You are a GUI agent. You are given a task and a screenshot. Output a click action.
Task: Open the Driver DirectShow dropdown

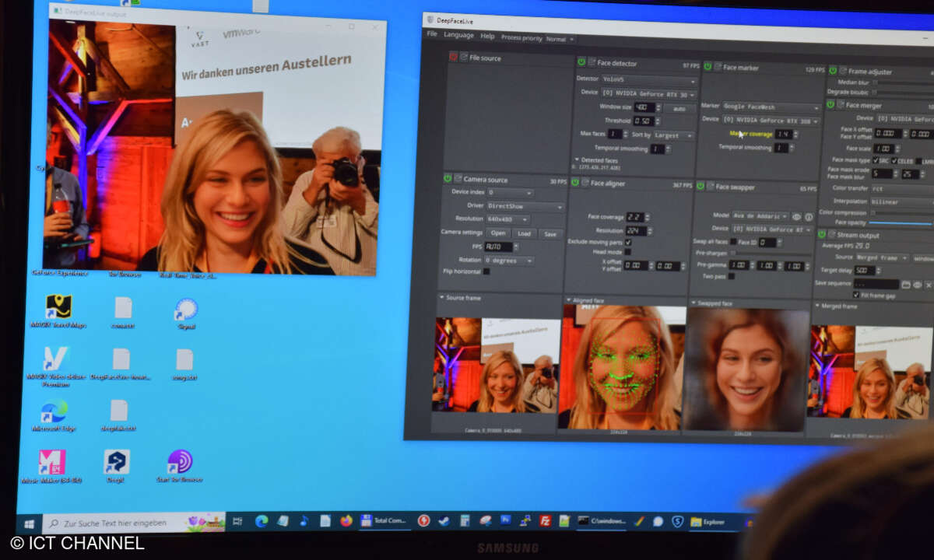pos(525,206)
